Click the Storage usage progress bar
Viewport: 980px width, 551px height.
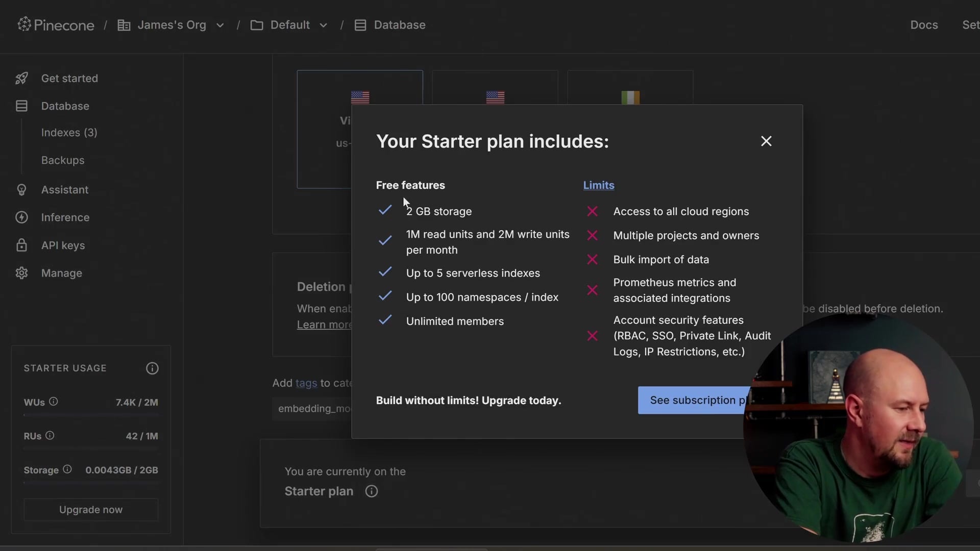(90, 482)
